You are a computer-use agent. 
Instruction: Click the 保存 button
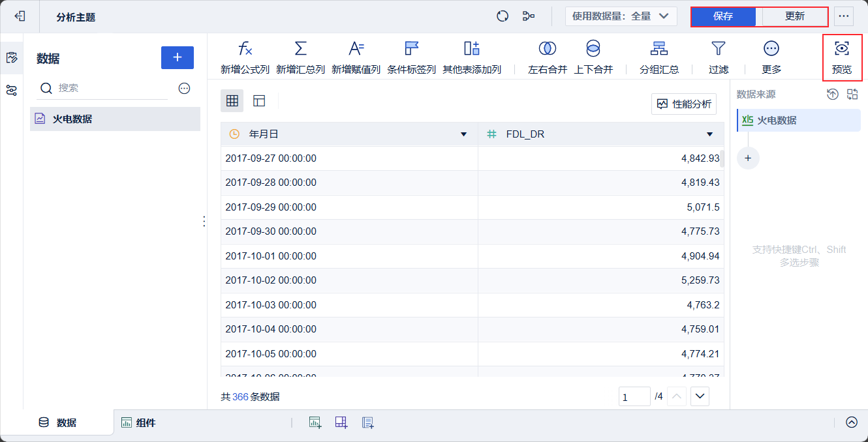coord(723,16)
